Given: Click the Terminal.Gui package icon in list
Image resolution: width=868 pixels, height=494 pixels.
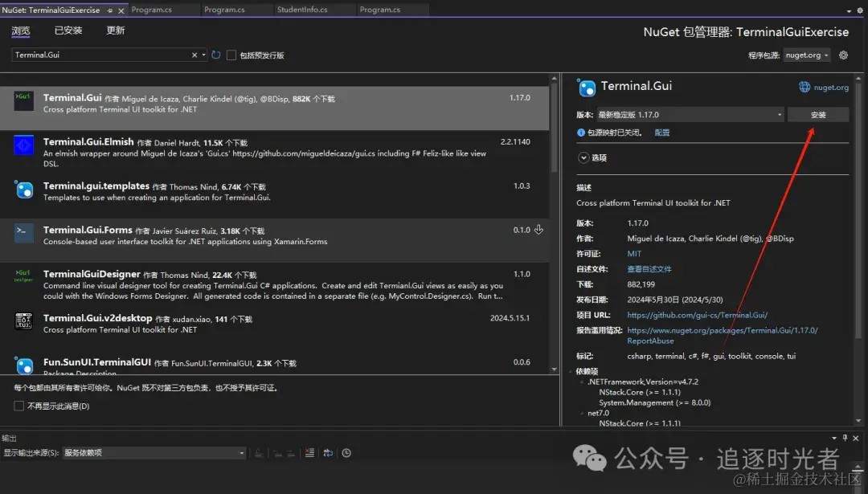Looking at the screenshot, I should point(24,101).
